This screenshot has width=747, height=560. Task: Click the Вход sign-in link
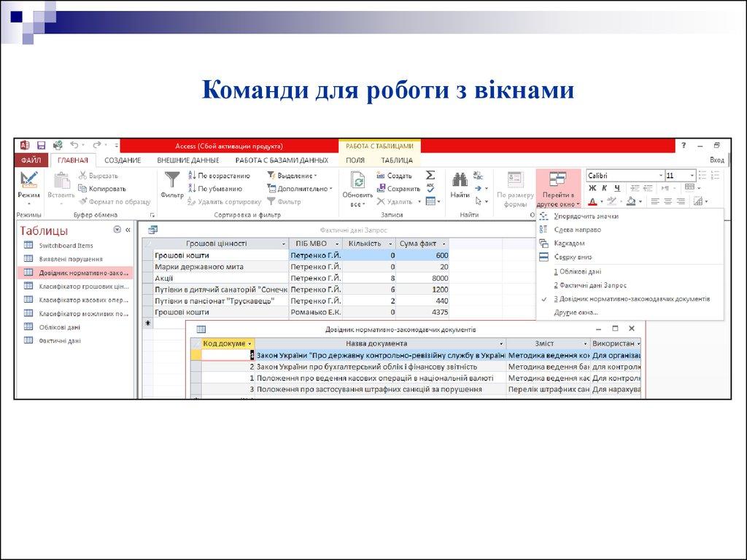point(717,160)
